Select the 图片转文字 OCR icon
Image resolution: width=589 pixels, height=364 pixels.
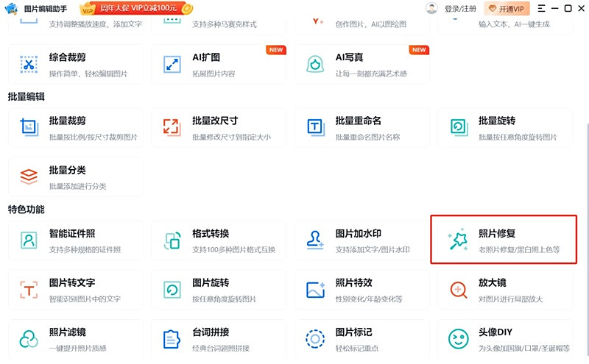click(29, 290)
